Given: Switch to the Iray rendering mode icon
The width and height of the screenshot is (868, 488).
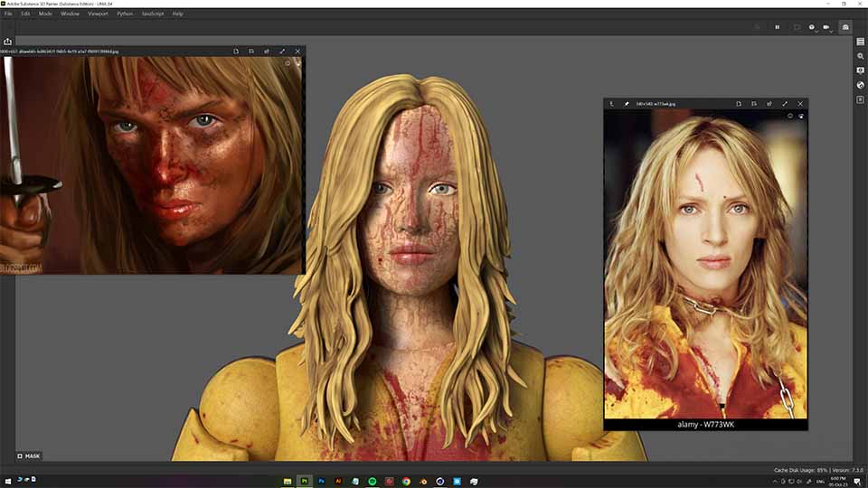Looking at the screenshot, I should click(x=845, y=27).
